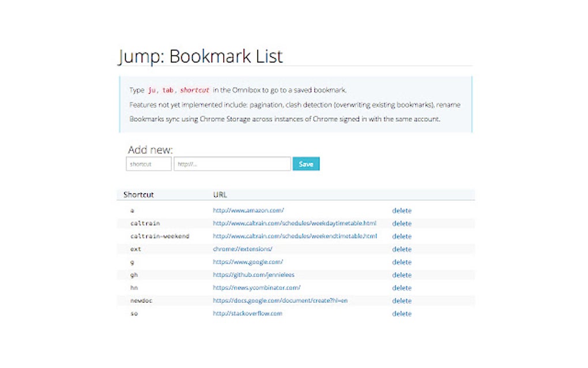
Task: Open the news.ycombinator.com link
Action: tap(257, 288)
